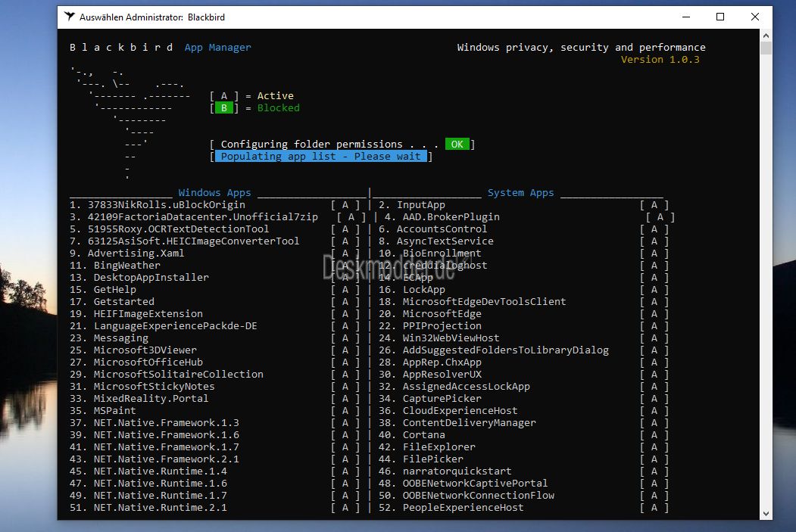Select '42109FactoriaDatacenter.Unofficial7zip' entry

(x=202, y=217)
